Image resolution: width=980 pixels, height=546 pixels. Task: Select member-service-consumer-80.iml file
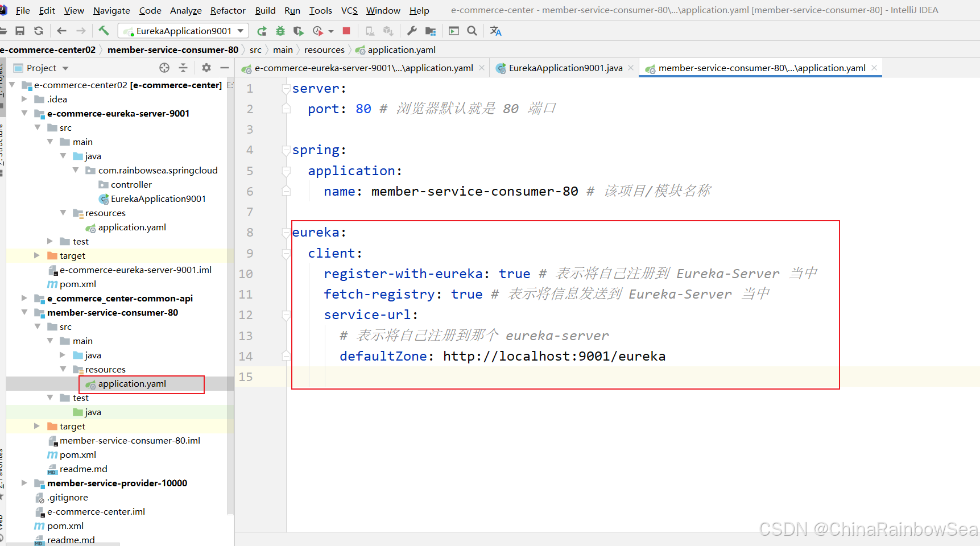[130, 440]
